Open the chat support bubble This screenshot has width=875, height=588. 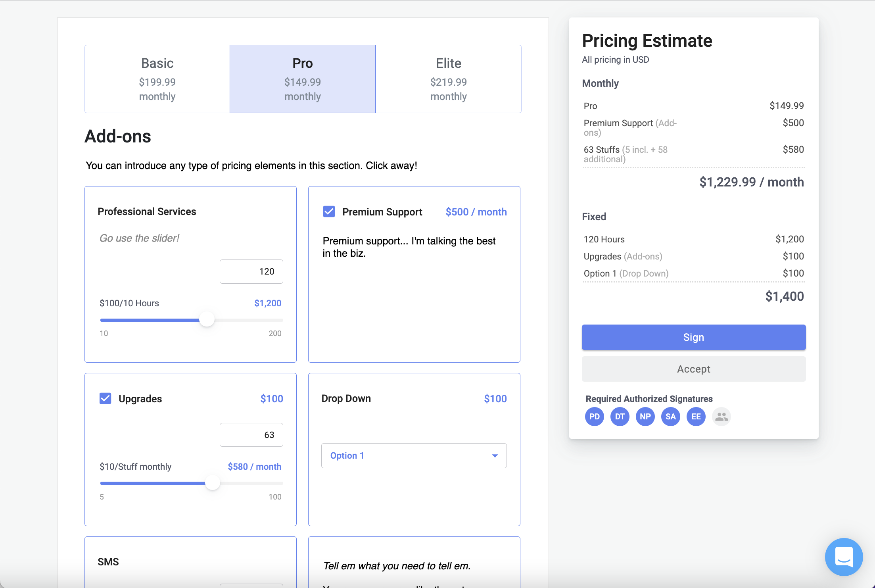click(844, 557)
